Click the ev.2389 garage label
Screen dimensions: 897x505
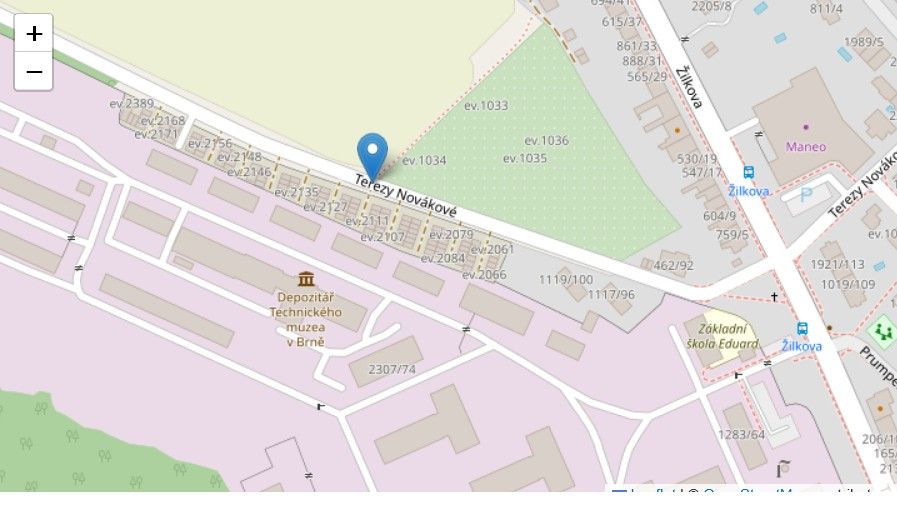tap(132, 104)
